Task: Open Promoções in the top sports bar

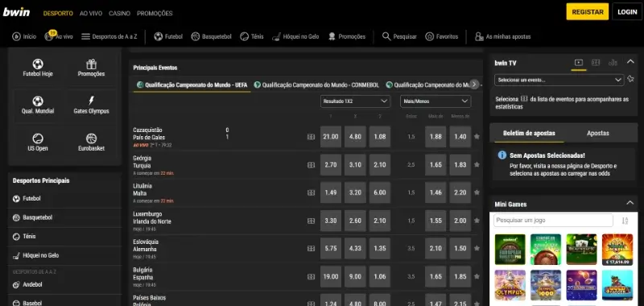Action: 347,36
